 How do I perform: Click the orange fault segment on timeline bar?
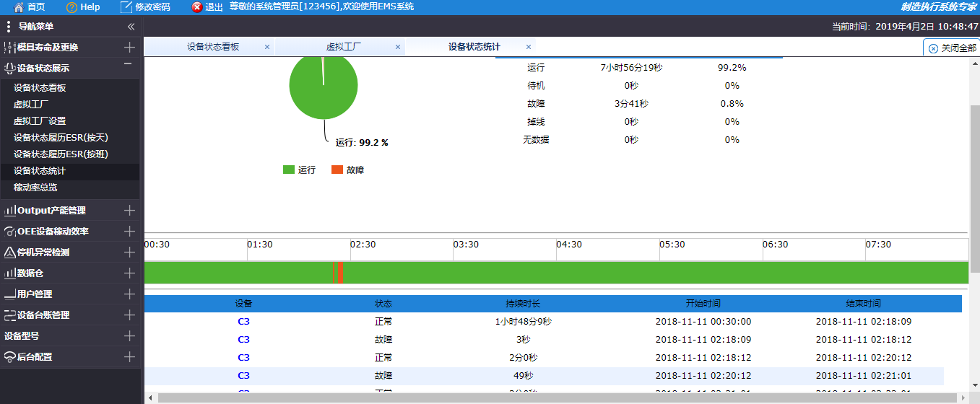pyautogui.click(x=339, y=273)
